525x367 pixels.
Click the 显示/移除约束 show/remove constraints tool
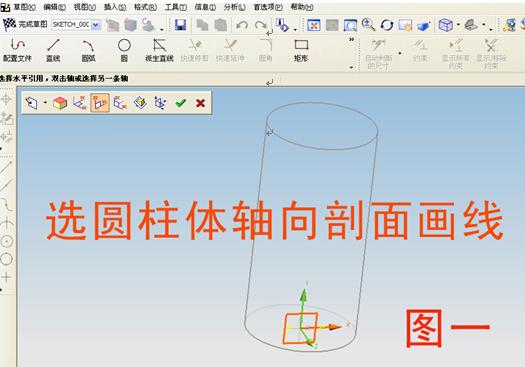tap(491, 54)
